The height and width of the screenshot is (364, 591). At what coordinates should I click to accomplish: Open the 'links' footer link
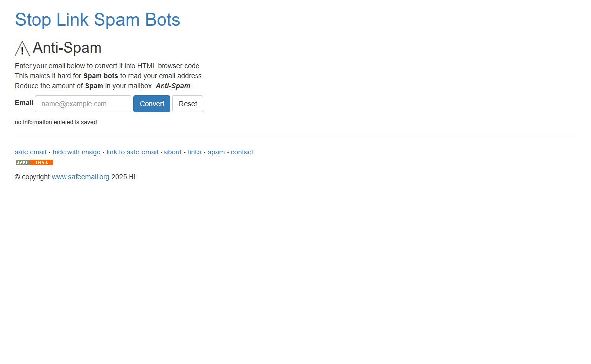pyautogui.click(x=195, y=152)
